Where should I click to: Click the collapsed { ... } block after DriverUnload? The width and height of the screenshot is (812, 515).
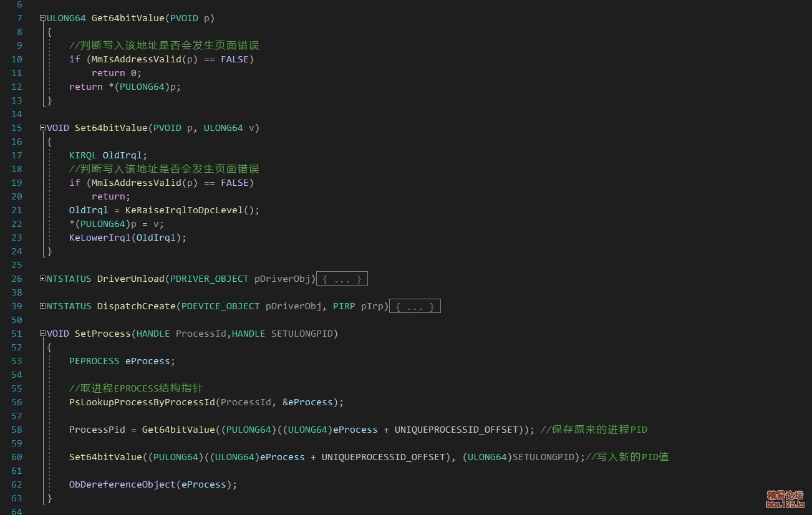342,279
